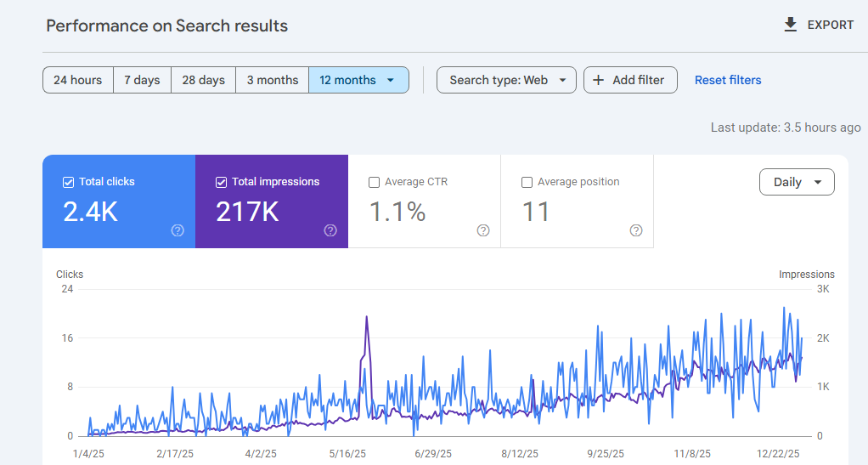Open the 12 months date range arrow
The image size is (868, 465).
pyautogui.click(x=391, y=80)
